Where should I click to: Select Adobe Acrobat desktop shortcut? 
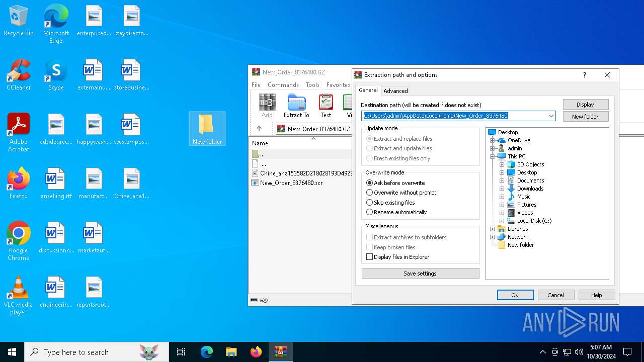tap(19, 133)
